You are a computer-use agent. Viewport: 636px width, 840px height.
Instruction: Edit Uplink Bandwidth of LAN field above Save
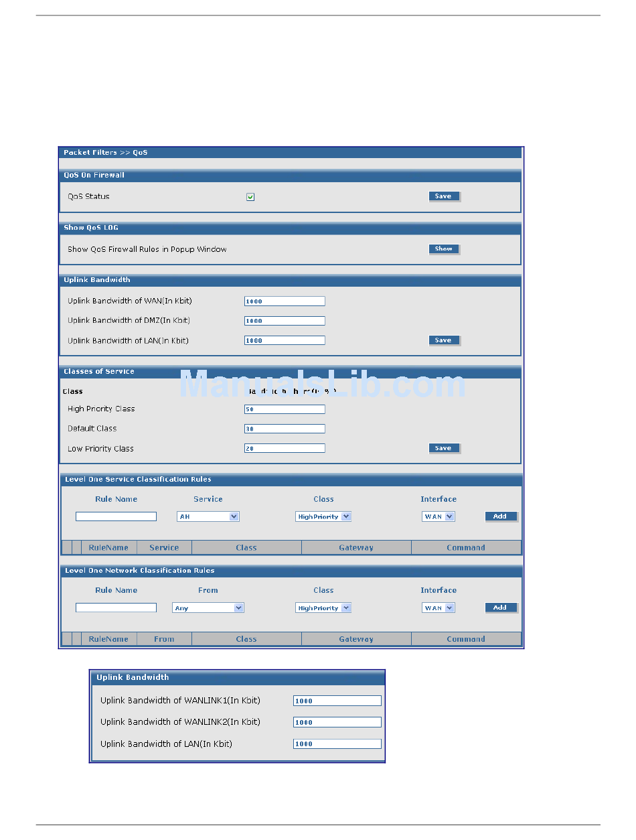coord(285,340)
